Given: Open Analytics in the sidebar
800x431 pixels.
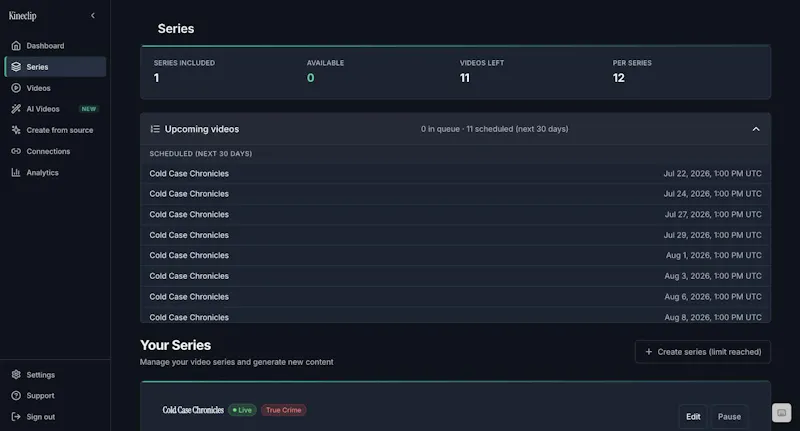Looking at the screenshot, I should pos(56,172).
